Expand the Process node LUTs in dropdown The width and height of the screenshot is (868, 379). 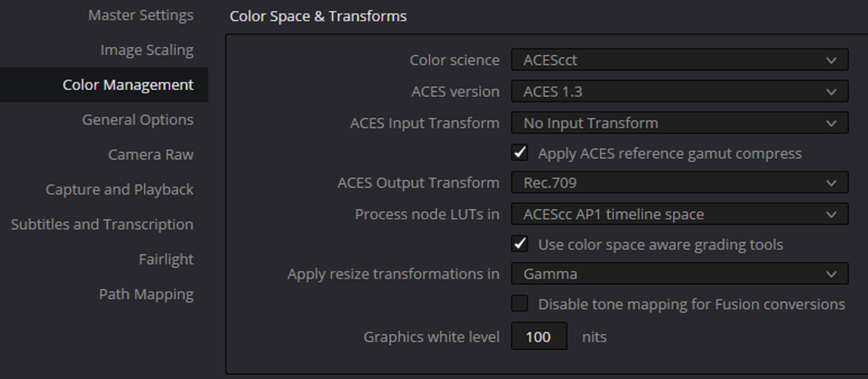(679, 214)
